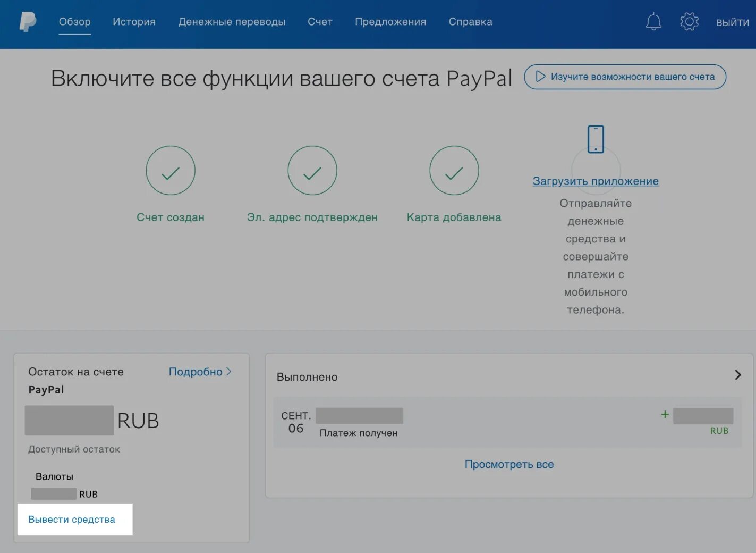Click the 'Счет создан' label
756x553 pixels.
(171, 217)
